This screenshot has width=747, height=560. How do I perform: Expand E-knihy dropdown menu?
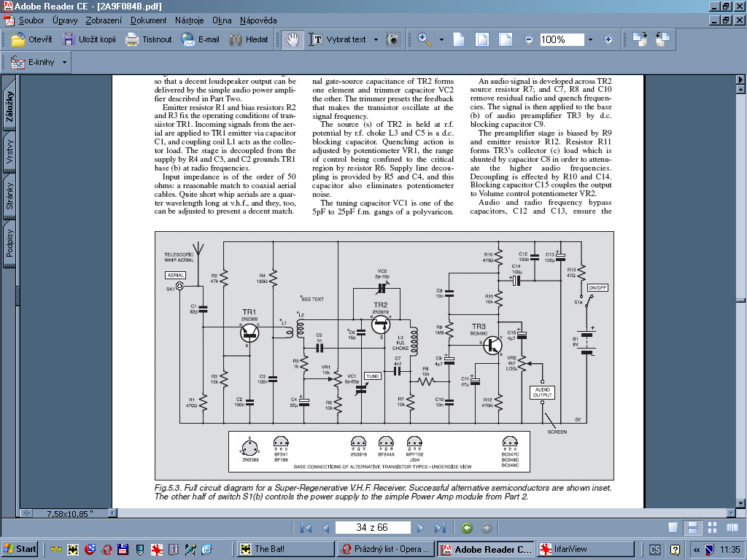click(65, 63)
